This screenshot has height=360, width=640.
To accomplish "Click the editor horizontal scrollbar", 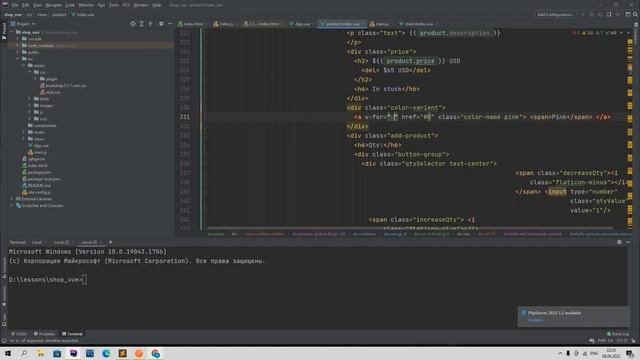I will [410, 228].
